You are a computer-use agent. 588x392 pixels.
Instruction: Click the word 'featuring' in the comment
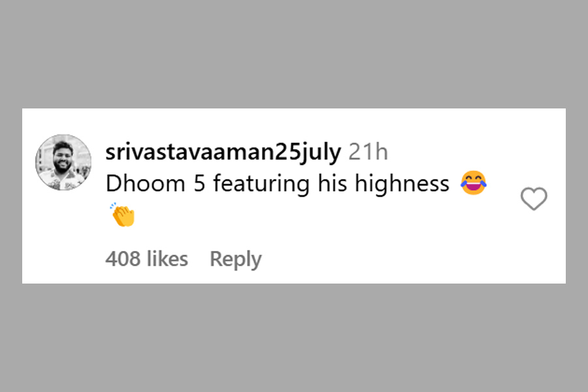(x=261, y=184)
